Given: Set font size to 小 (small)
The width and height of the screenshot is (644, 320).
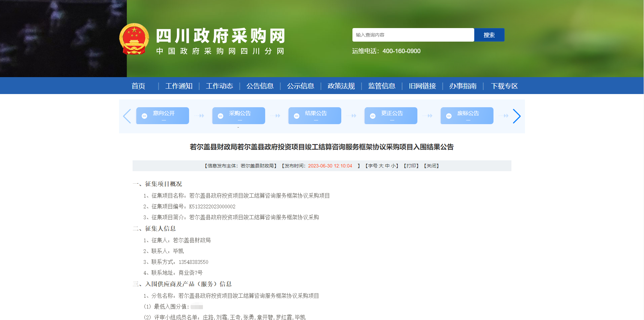Looking at the screenshot, I should tap(393, 166).
